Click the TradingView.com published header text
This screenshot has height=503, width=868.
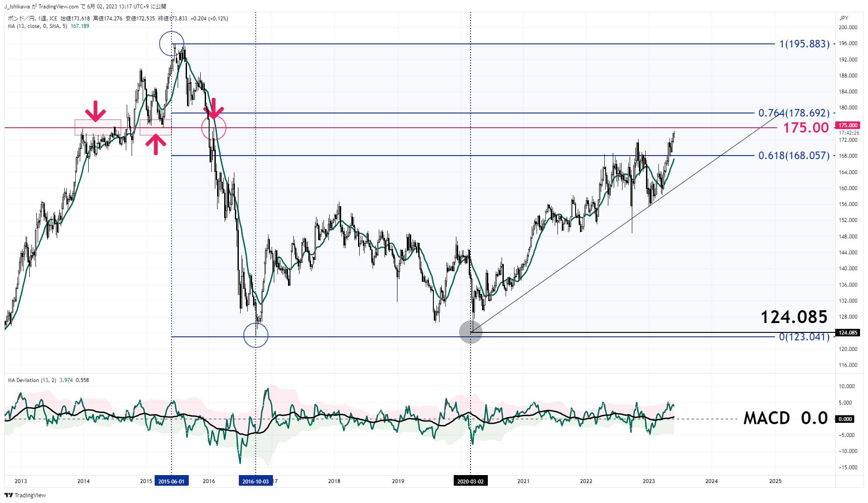tap(85, 6)
